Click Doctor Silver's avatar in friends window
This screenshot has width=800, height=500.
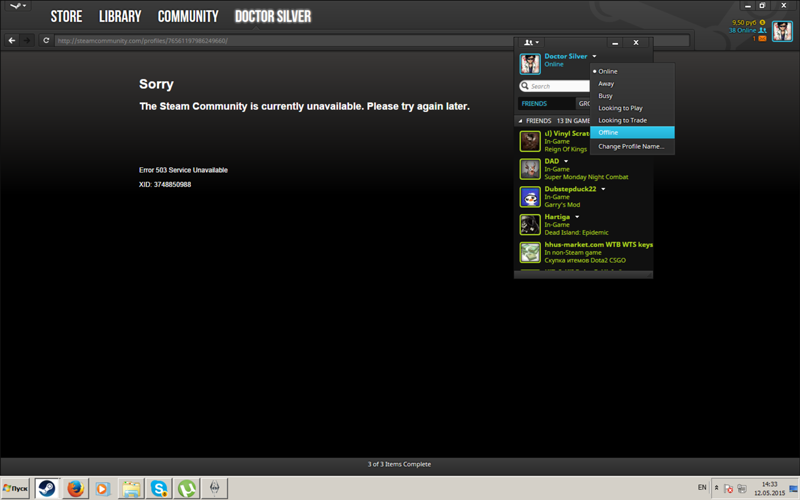530,64
